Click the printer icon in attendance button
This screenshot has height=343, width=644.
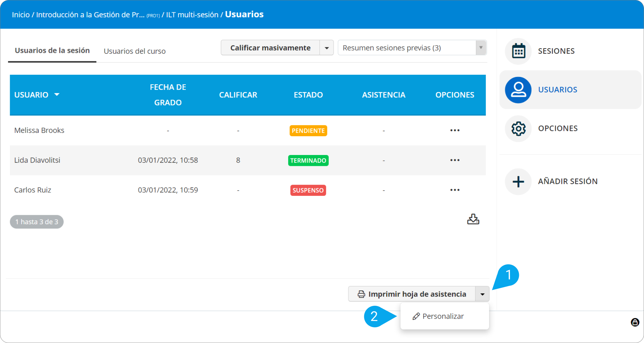[361, 294]
